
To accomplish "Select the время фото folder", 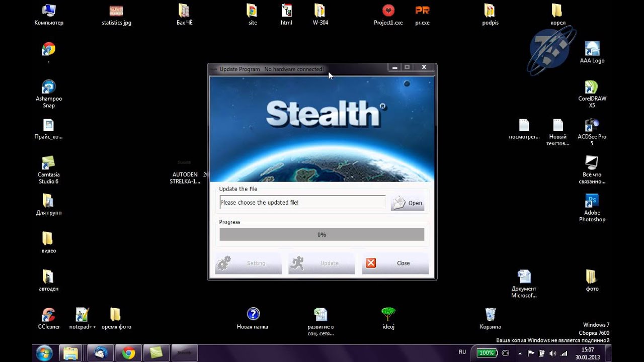I will point(116,318).
